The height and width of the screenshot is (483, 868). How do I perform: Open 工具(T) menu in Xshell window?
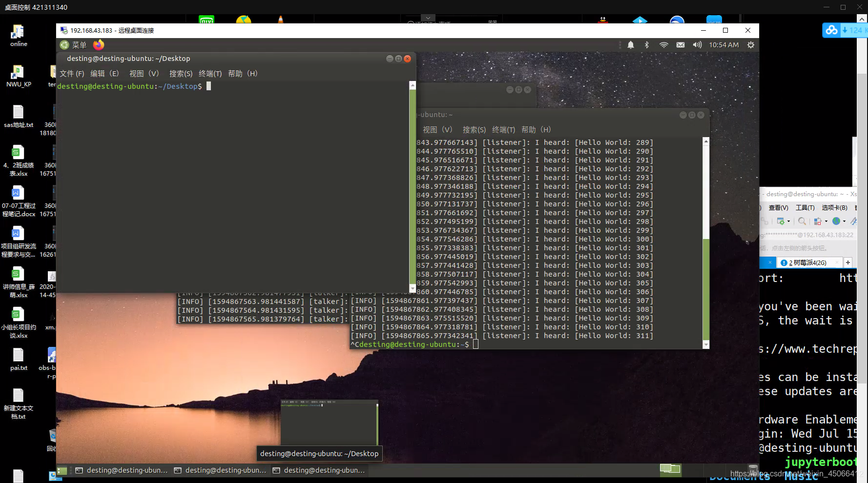point(805,208)
